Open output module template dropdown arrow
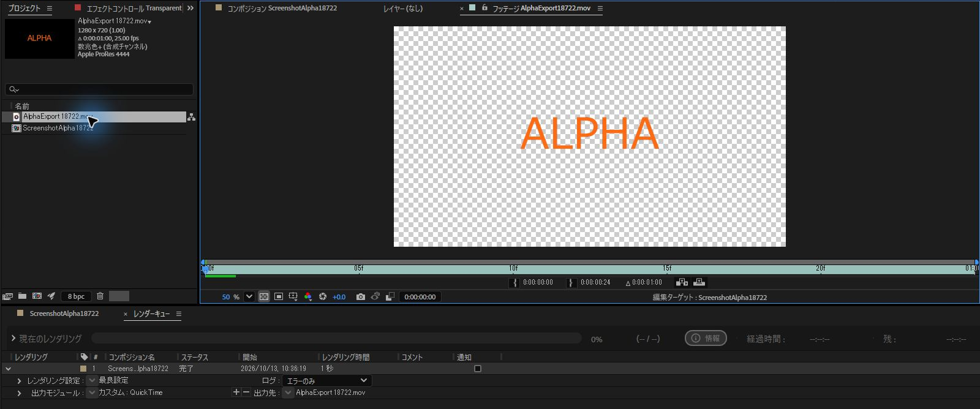The image size is (980, 409). [92, 392]
